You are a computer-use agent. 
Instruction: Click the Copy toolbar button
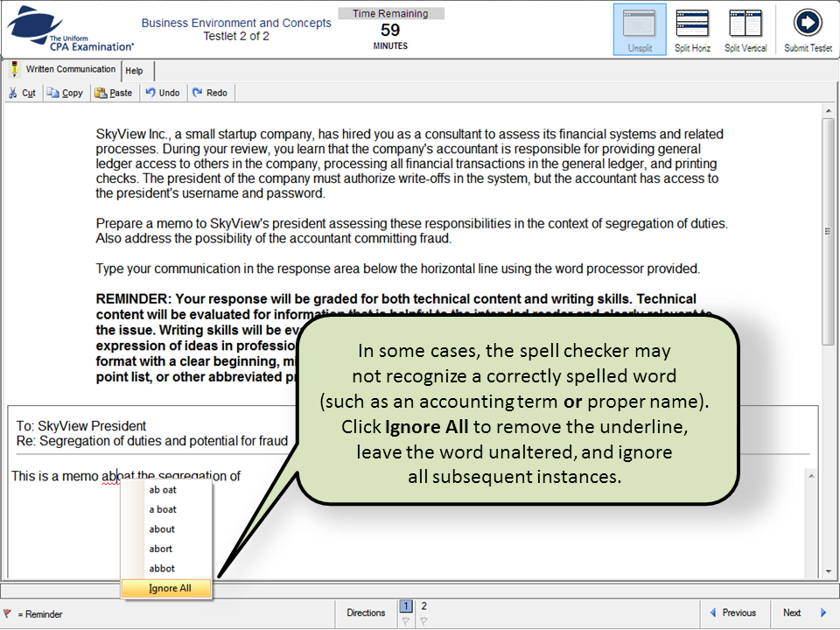click(x=66, y=93)
